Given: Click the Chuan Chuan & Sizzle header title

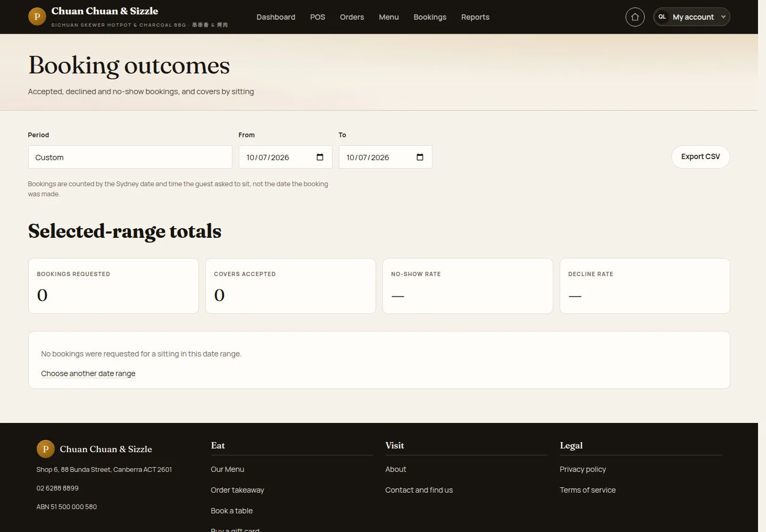Looking at the screenshot, I should tap(105, 11).
